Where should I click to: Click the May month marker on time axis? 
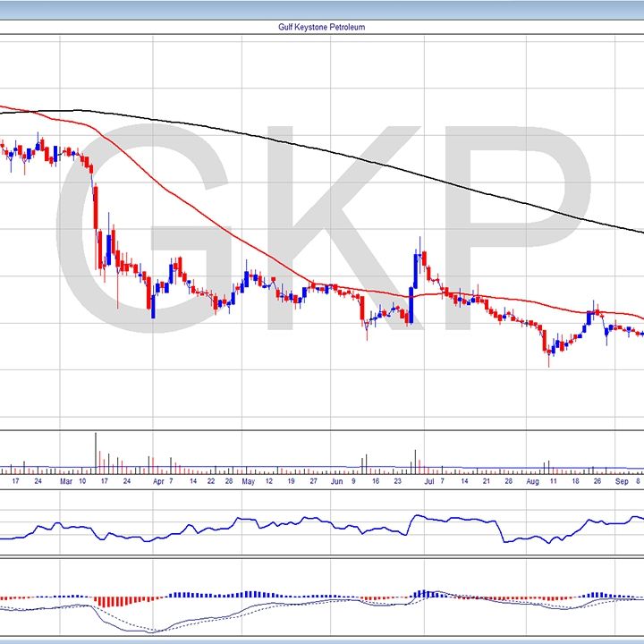[248, 480]
